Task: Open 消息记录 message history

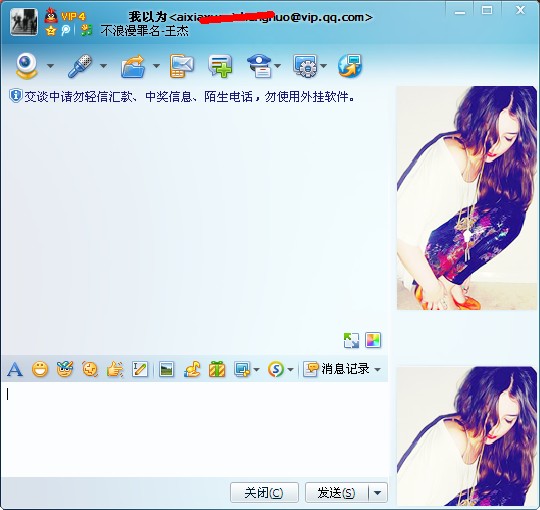Action: (337, 369)
